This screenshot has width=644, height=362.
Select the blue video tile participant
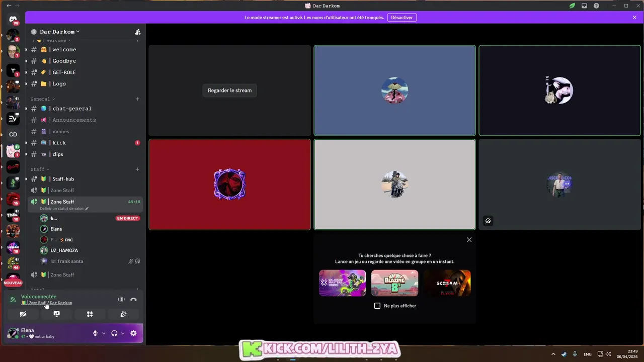click(394, 90)
